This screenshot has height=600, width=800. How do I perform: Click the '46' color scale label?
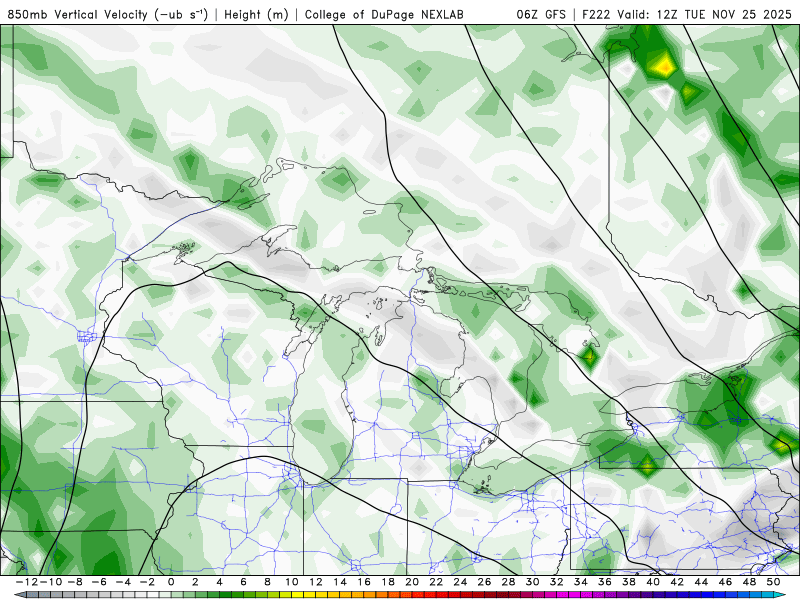(725, 582)
